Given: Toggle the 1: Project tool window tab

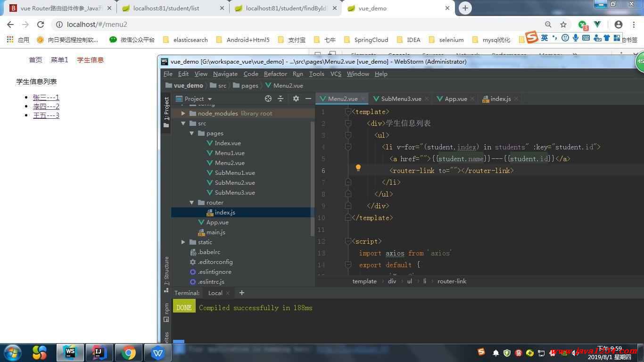Looking at the screenshot, I should tap(166, 112).
